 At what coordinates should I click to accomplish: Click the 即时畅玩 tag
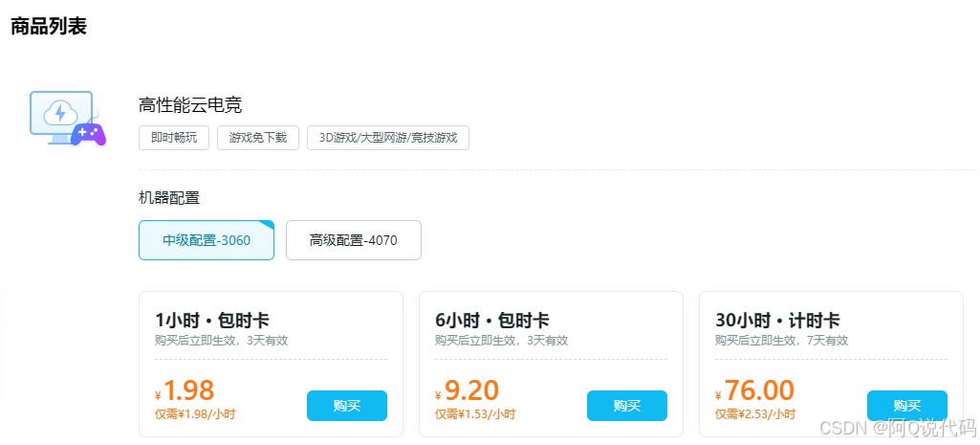[174, 138]
